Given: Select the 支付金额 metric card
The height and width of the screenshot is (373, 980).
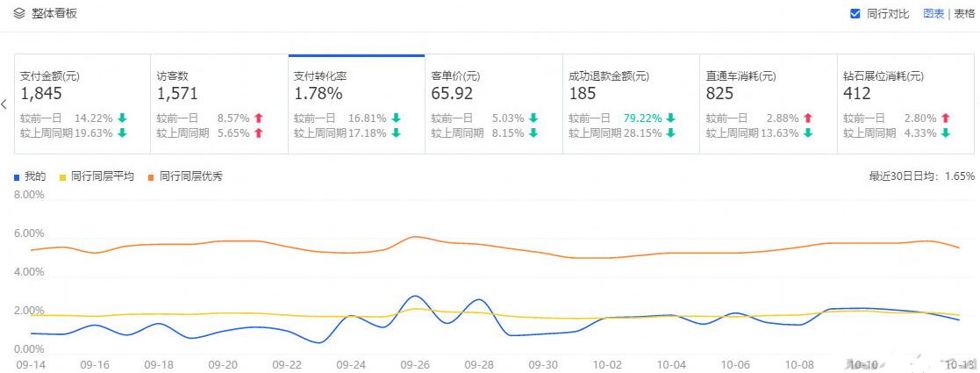Looking at the screenshot, I should tap(82, 104).
